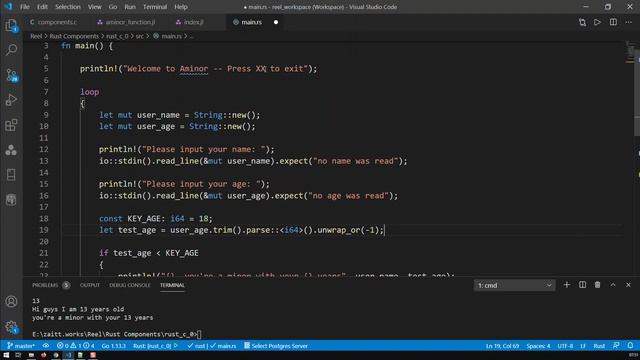Open the Run menu

(x=130, y=7)
